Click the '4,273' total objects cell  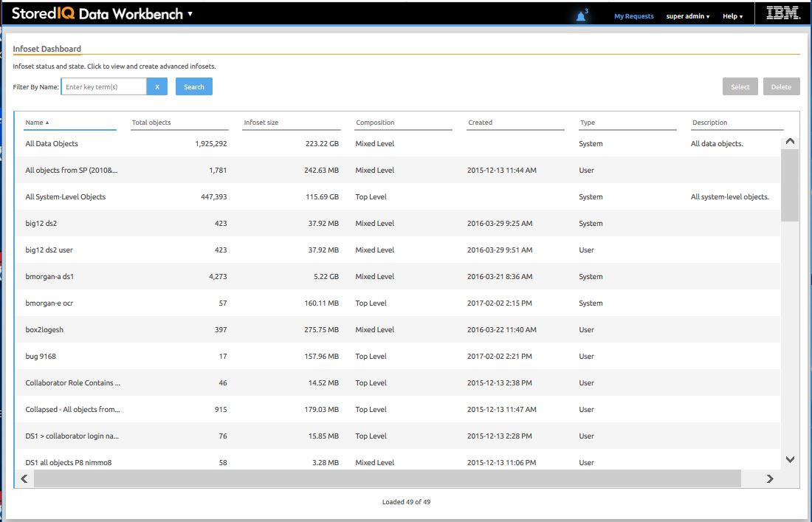click(x=218, y=277)
